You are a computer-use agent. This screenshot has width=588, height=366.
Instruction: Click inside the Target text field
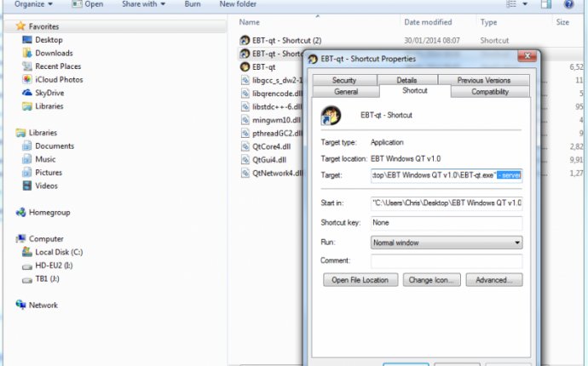[x=447, y=175]
